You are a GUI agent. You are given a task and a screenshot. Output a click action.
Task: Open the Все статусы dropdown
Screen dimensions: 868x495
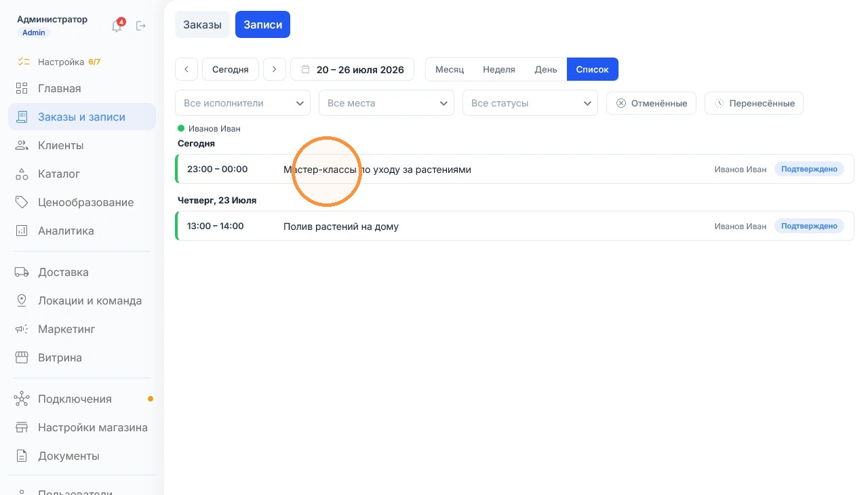coord(530,103)
